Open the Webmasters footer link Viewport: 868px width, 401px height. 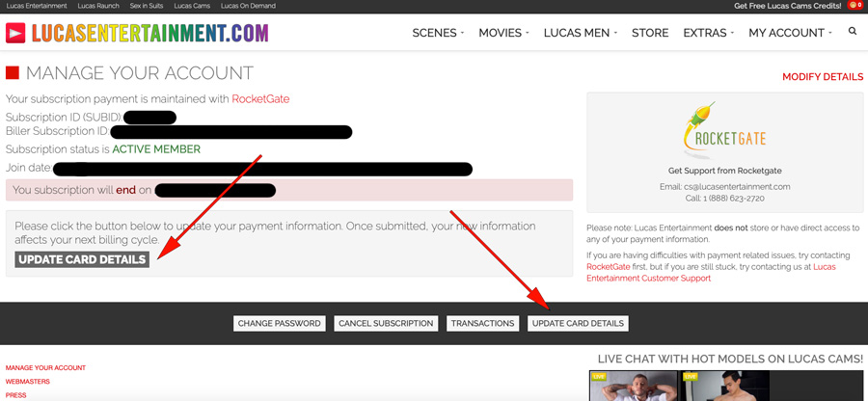28,382
